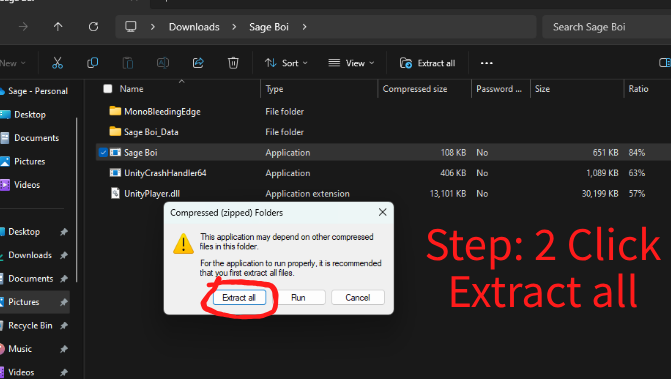Select the Sage Boi_Data folder name

point(151,132)
